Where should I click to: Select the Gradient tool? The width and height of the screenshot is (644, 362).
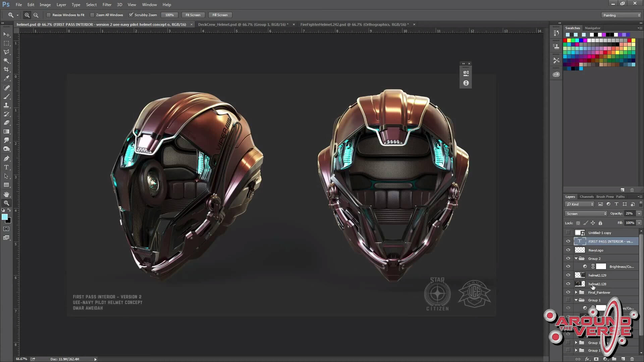[6, 132]
